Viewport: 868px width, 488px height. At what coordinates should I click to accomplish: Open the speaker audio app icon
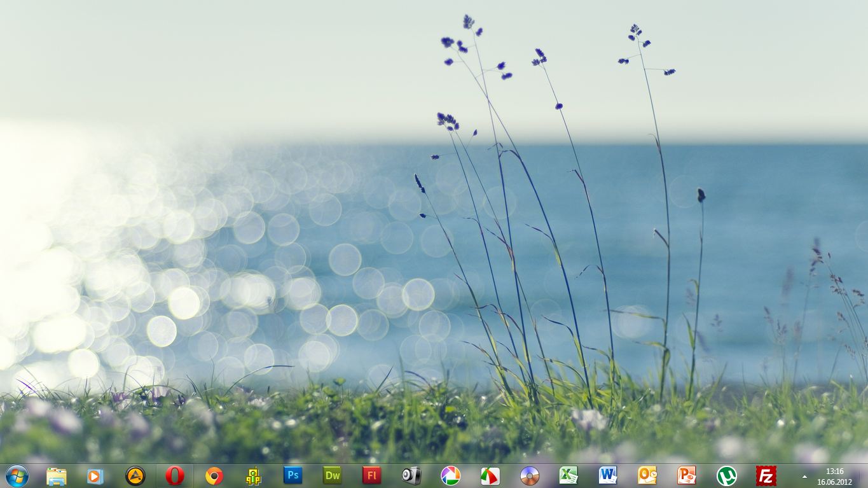[x=411, y=476]
